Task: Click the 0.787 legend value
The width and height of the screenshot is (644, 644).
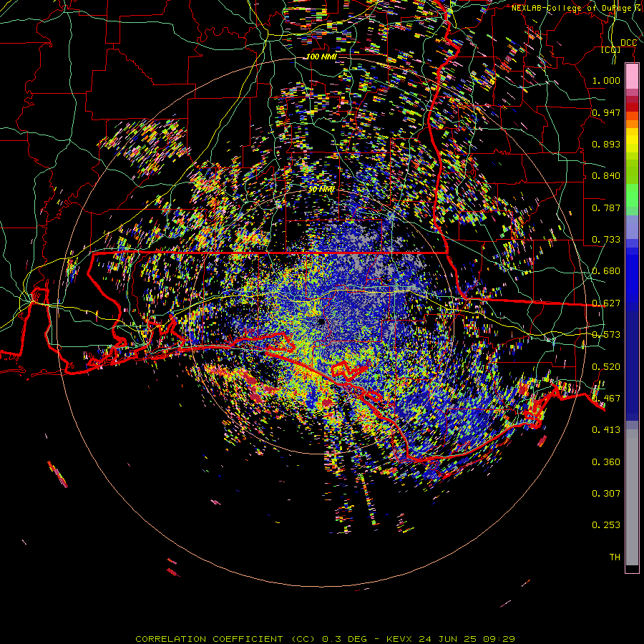Action: pos(606,208)
